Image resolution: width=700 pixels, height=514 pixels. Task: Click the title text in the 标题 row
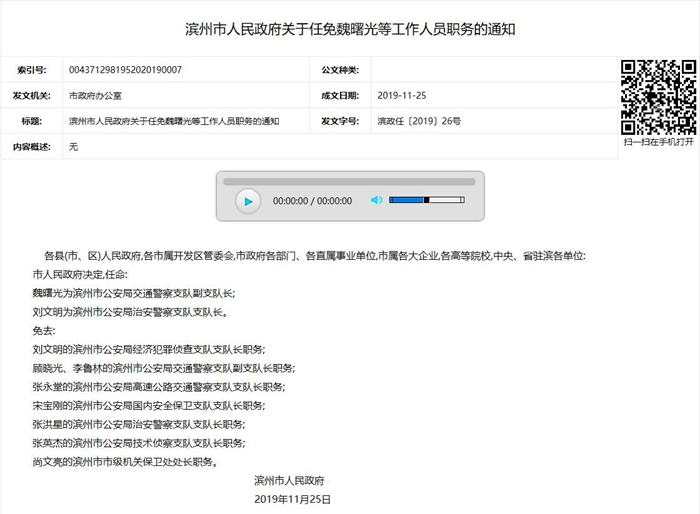pos(174,121)
